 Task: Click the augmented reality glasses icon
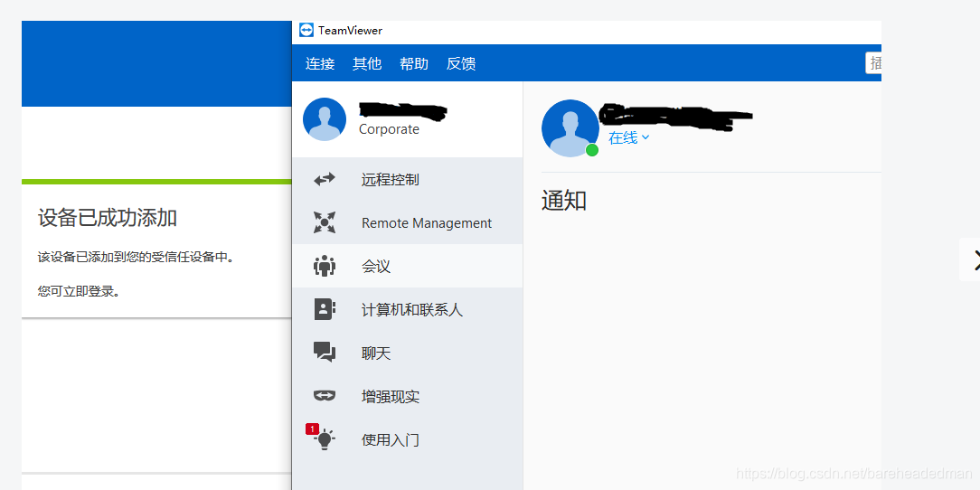click(x=325, y=396)
